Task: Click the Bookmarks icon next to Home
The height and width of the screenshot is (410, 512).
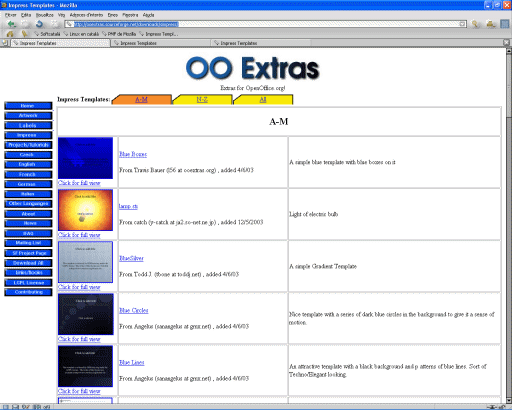Action: 24,34
